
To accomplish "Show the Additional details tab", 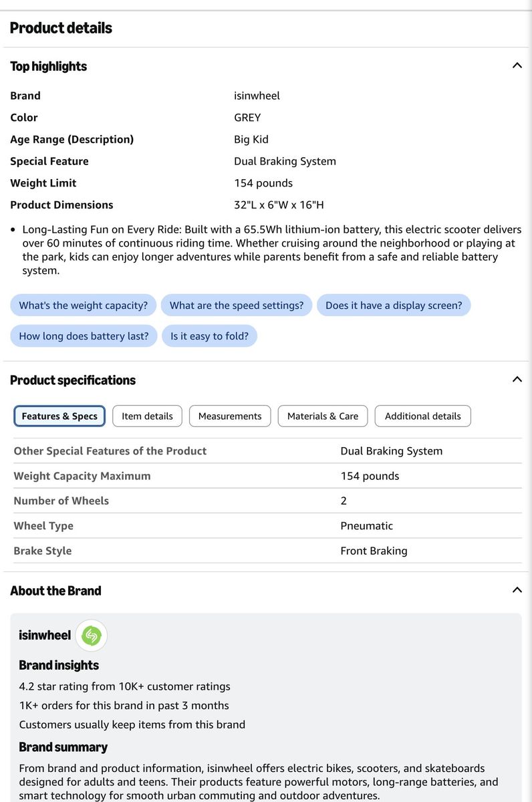I will 423,416.
